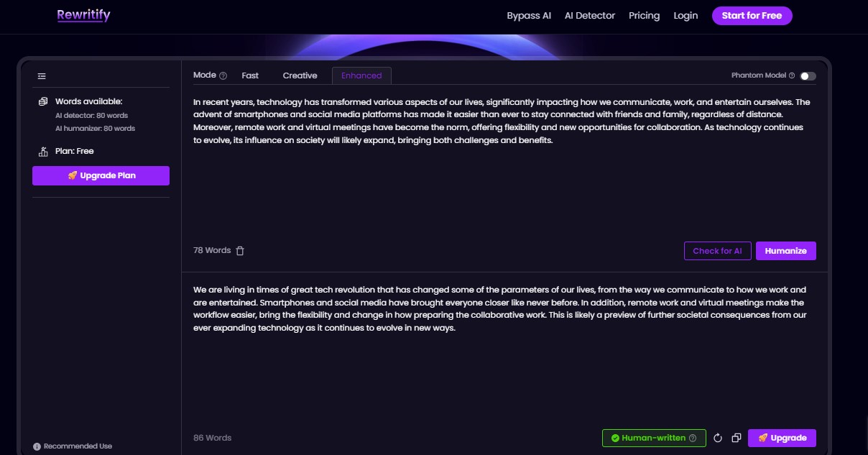The image size is (868, 455).
Task: Regenerate output with the refresh icon
Action: (x=717, y=438)
